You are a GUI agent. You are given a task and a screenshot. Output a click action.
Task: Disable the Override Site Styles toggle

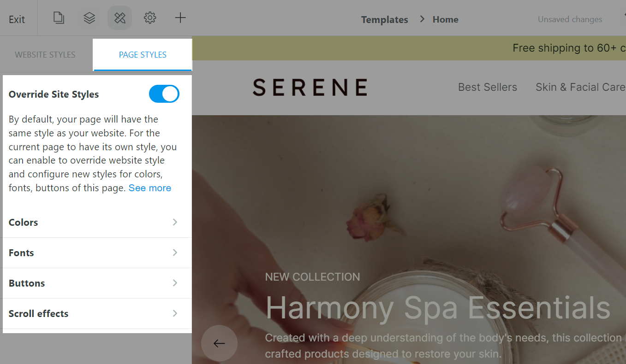coord(164,94)
